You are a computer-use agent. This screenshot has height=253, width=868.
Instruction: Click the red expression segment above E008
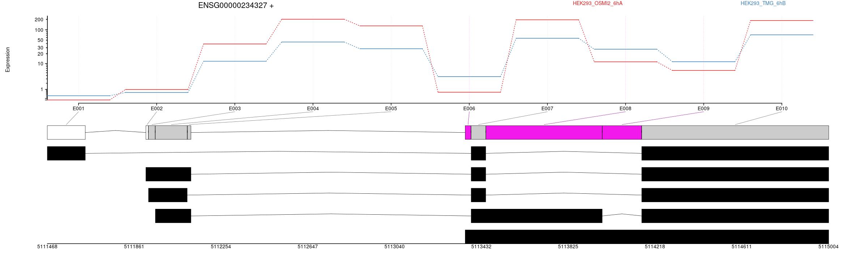point(625,62)
